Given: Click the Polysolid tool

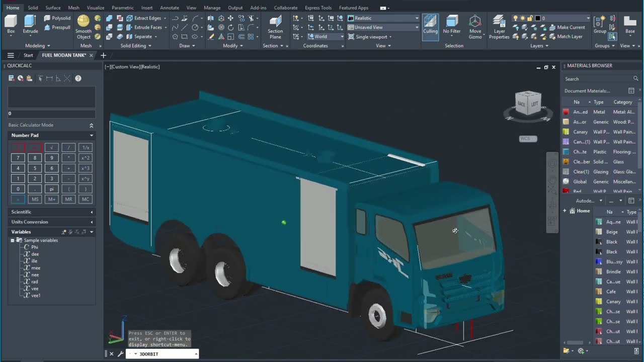Looking at the screenshot, I should pyautogui.click(x=57, y=18).
